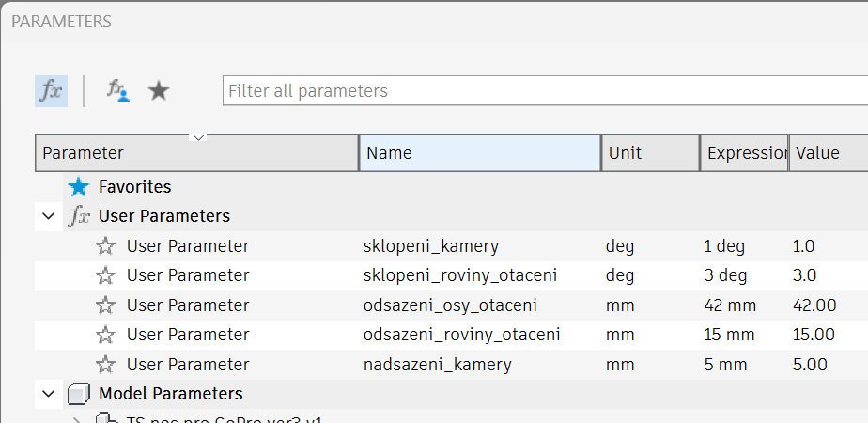
Task: Toggle favorite star for odsazeni_roviny_otaceni
Action: (x=106, y=335)
